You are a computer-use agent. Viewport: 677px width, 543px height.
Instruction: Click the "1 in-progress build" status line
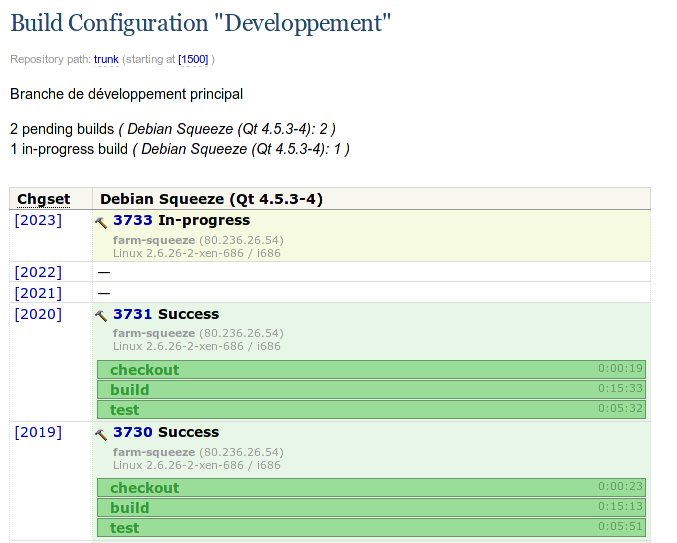tap(180, 149)
